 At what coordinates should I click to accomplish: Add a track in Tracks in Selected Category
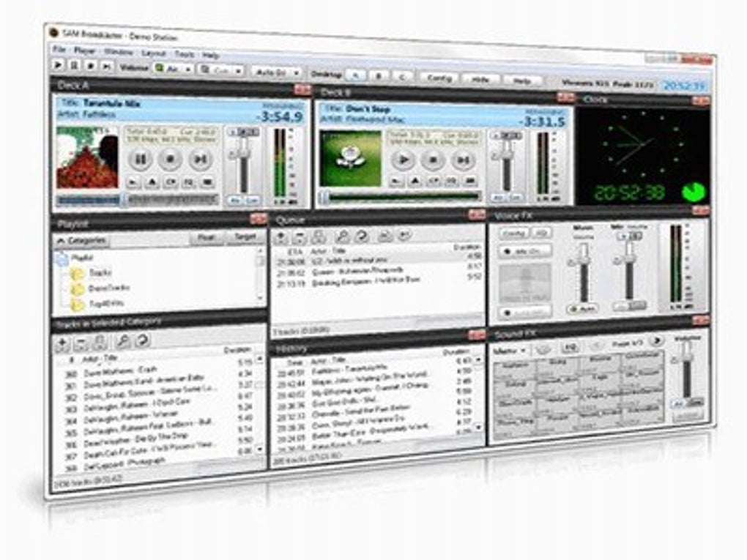pyautogui.click(x=62, y=343)
